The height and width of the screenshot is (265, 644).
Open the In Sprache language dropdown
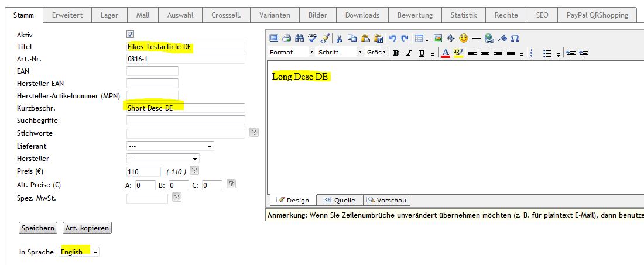point(80,252)
